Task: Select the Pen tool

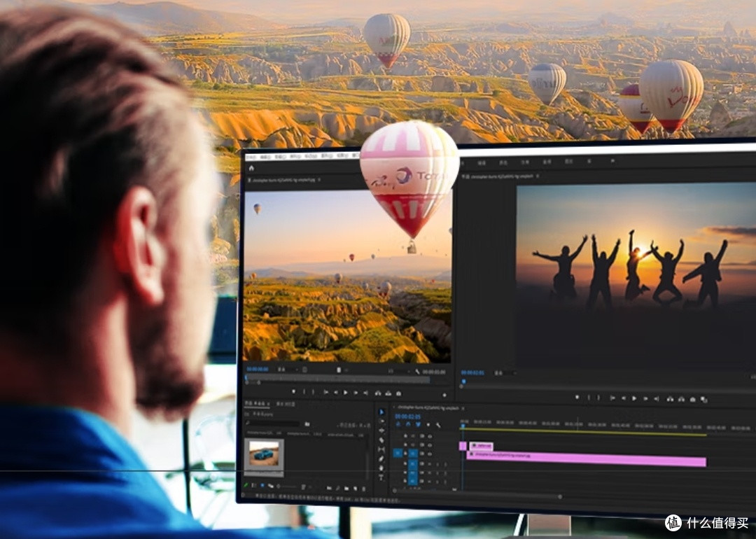Action: (381, 459)
